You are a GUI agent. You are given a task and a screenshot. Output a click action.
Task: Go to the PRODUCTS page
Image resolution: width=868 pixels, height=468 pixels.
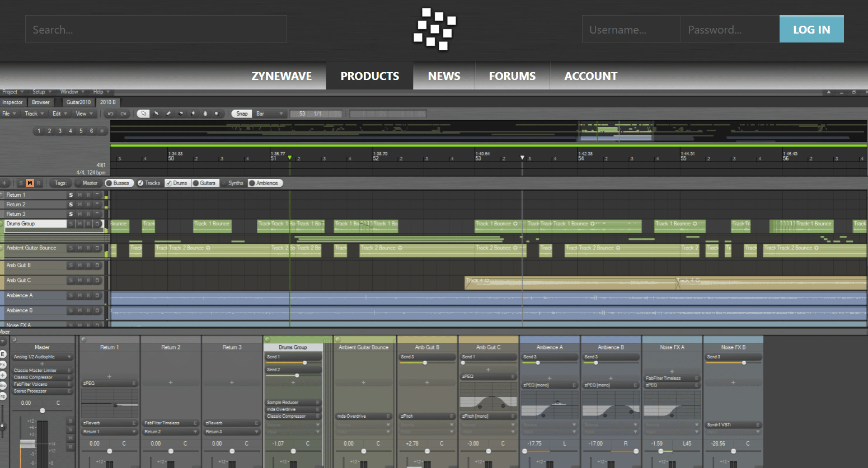pyautogui.click(x=370, y=76)
